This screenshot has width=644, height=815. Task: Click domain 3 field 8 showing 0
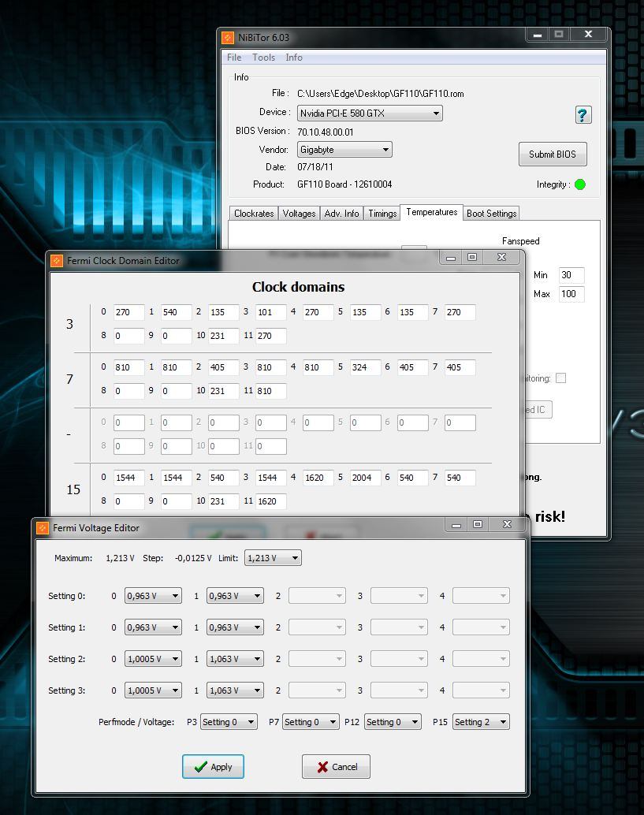point(129,336)
